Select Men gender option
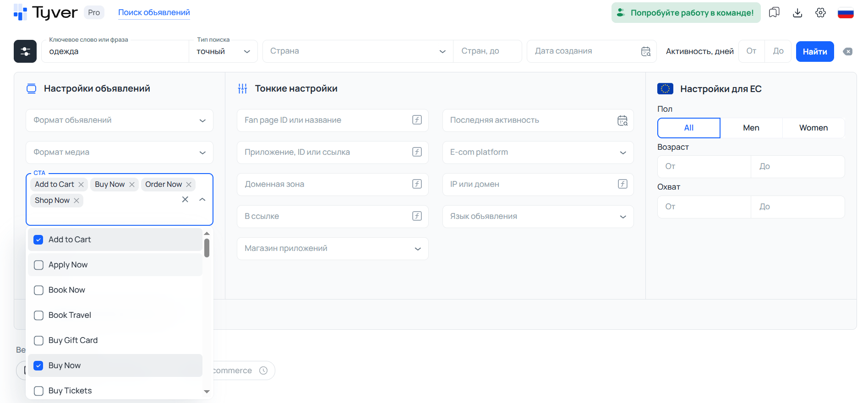868x403 pixels. [751, 128]
